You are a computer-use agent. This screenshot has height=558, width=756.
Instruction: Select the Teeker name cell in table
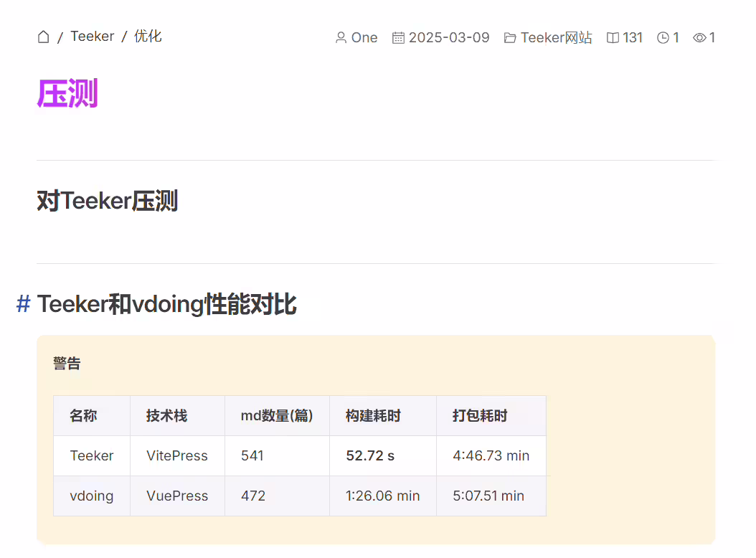pyautogui.click(x=92, y=455)
